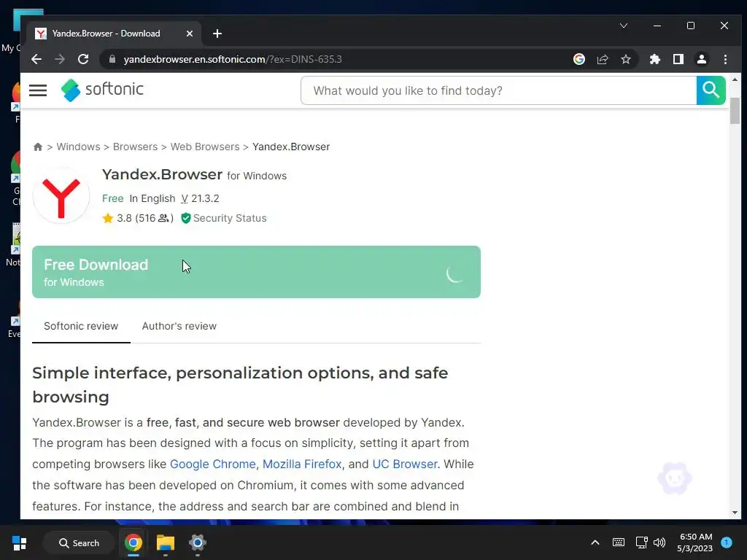Click the Security Status label
Screen dimensions: 747x560
230,218
